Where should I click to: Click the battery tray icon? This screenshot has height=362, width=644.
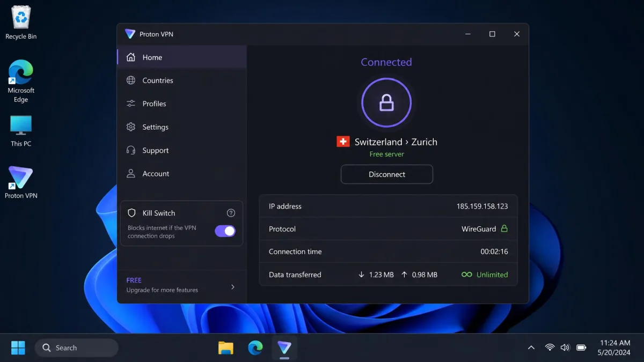point(581,348)
